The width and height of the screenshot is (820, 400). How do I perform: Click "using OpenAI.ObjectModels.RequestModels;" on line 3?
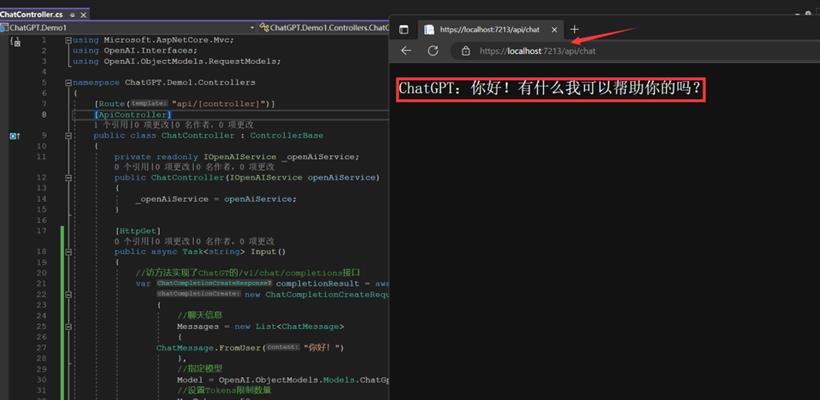pyautogui.click(x=177, y=61)
